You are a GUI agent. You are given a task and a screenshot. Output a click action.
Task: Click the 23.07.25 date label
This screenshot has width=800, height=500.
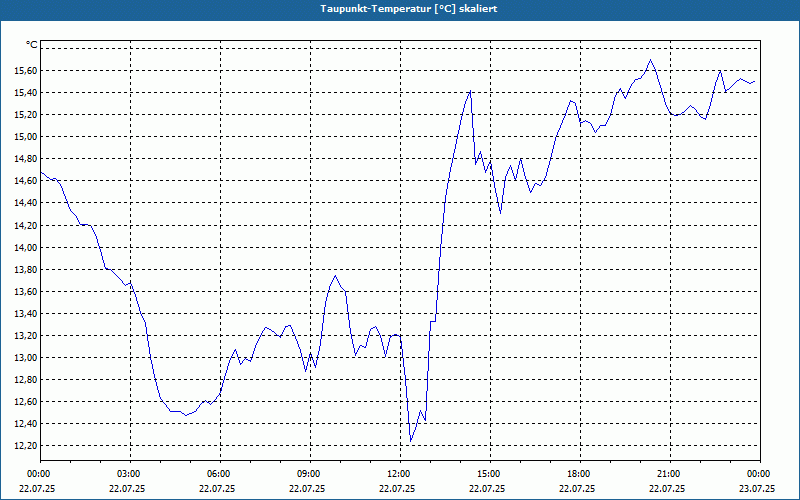757,488
